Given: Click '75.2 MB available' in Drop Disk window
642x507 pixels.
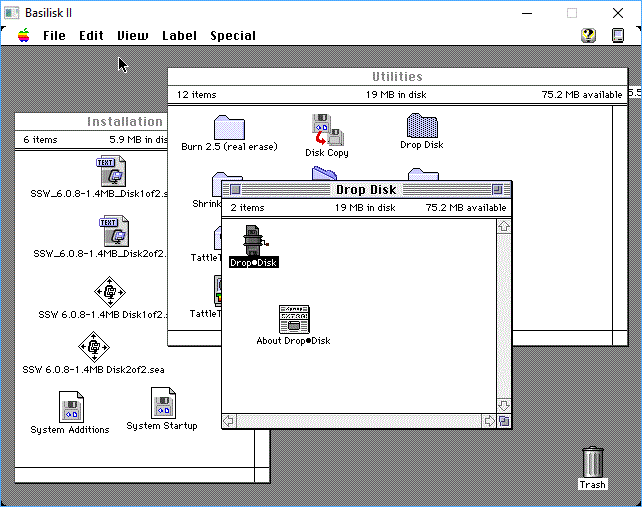Looking at the screenshot, I should tap(466, 208).
